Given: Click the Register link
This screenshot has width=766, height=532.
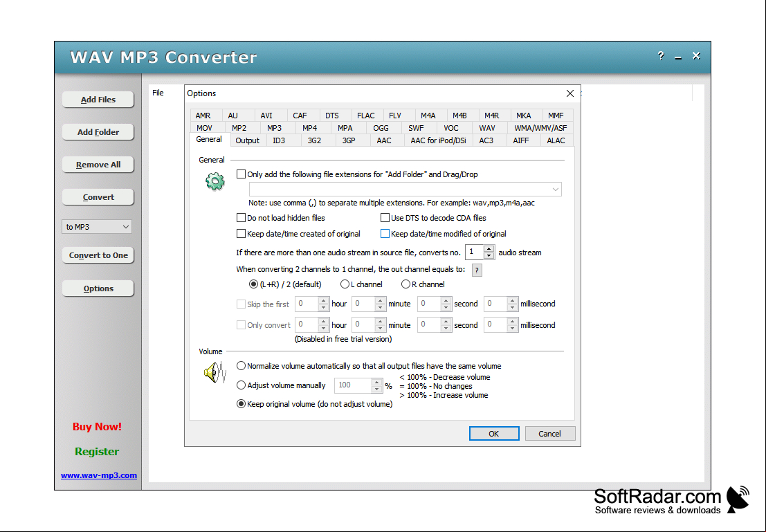Looking at the screenshot, I should [x=97, y=451].
